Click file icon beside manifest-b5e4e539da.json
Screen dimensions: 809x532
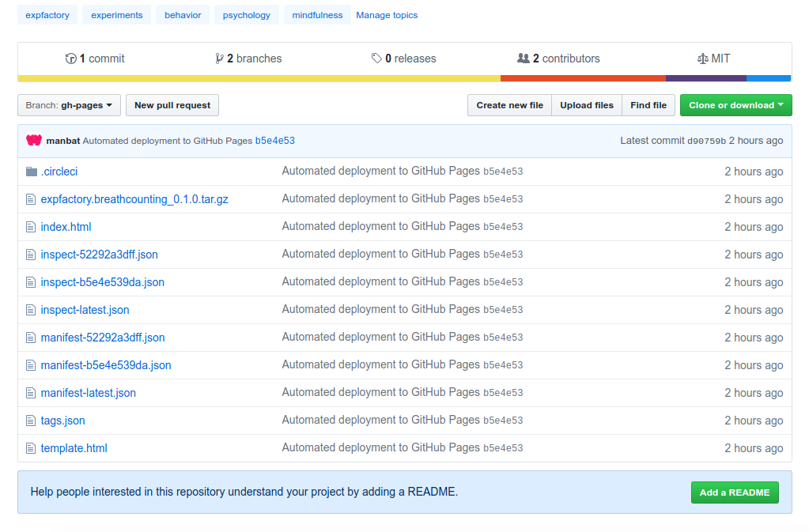point(31,365)
